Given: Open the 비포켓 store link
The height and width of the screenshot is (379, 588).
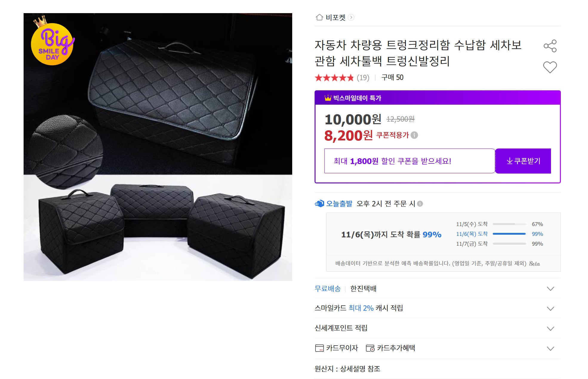Looking at the screenshot, I should click(x=335, y=17).
